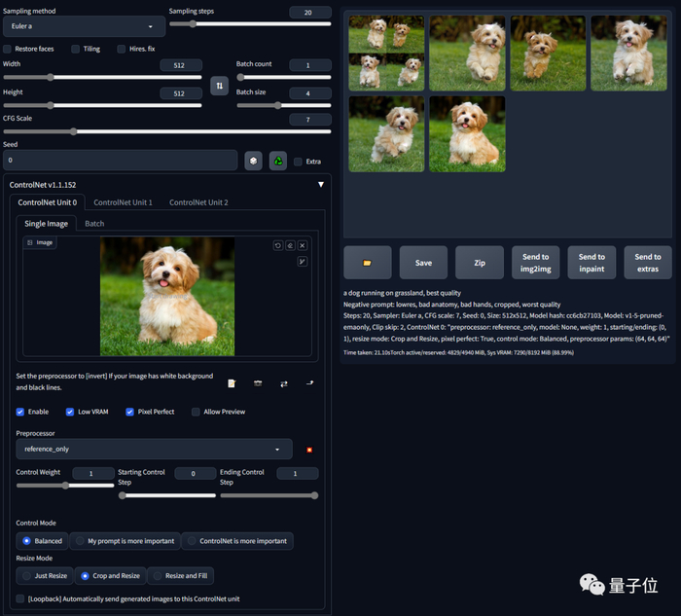
Task: Uncheck the ControlNet Enable checkbox
Action: pos(20,412)
